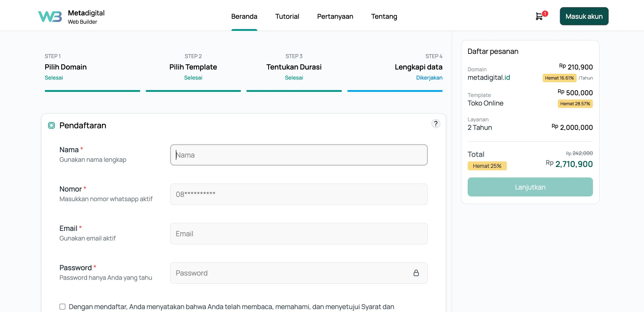Click the metadigital.id domain name
This screenshot has height=312, width=644.
tap(488, 78)
